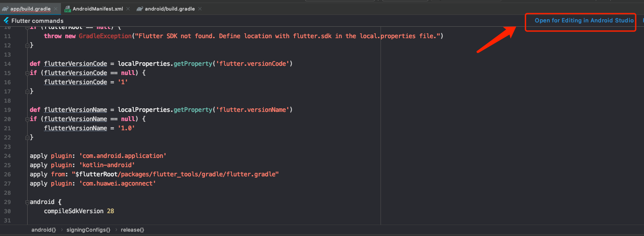Screen dimensions: 644x236
Task: Click "def flutterVersionName" on line 19
Action: click(68, 110)
